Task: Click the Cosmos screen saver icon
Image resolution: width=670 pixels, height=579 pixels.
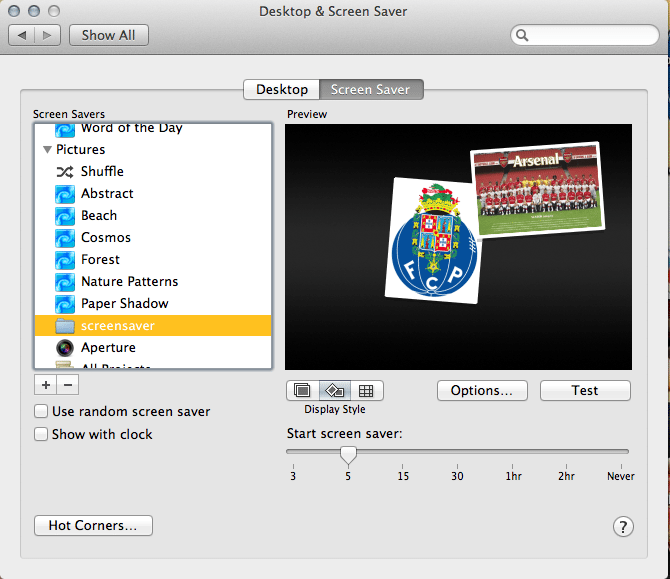Action: pos(65,238)
